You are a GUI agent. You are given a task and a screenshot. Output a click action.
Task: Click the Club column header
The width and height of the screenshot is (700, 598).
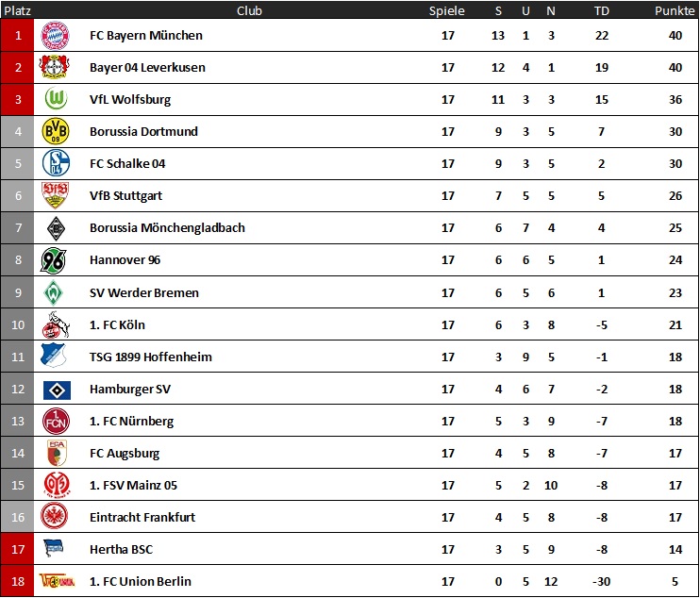click(249, 11)
